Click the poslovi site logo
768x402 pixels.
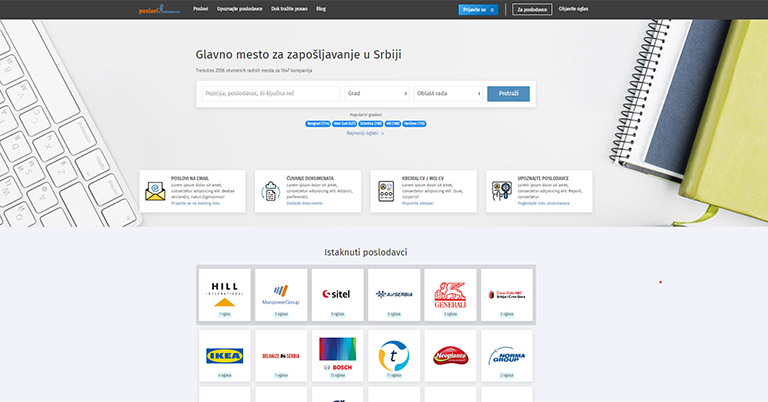pos(159,9)
